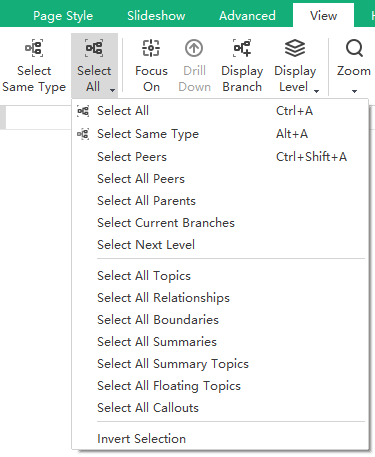The width and height of the screenshot is (375, 457).
Task: Activate the Focus On tool
Action: (x=151, y=66)
